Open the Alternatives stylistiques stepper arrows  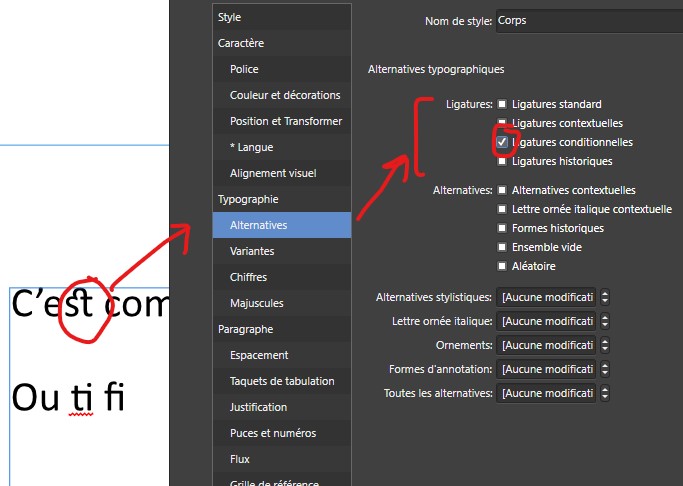605,297
